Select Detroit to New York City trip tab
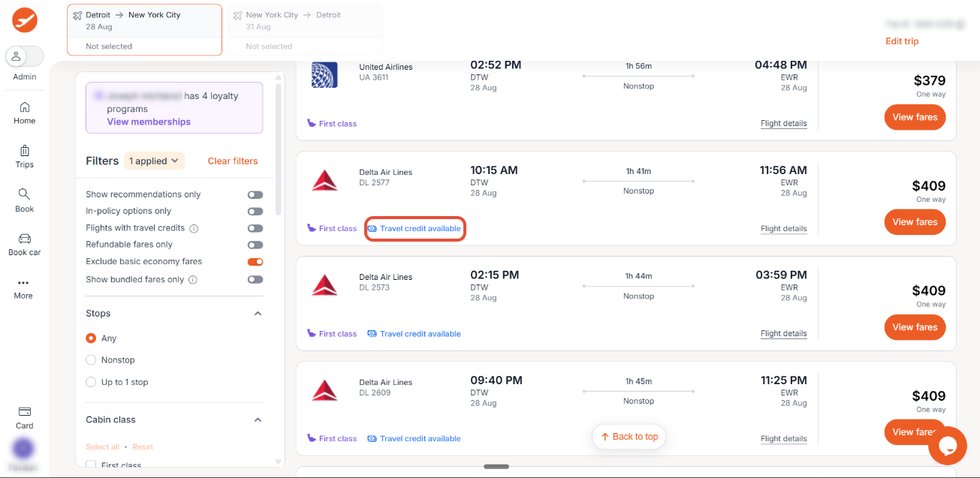 (x=144, y=30)
